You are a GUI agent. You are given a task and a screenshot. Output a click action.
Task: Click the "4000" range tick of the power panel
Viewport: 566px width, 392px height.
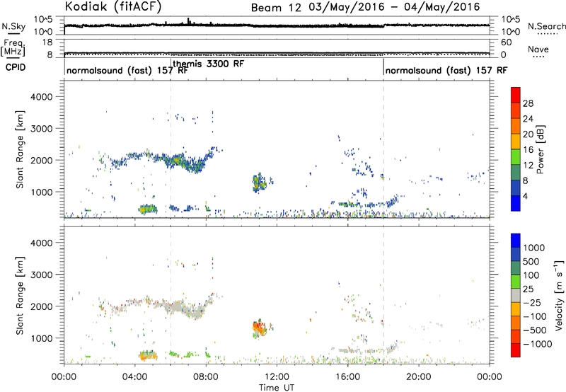[42, 97]
